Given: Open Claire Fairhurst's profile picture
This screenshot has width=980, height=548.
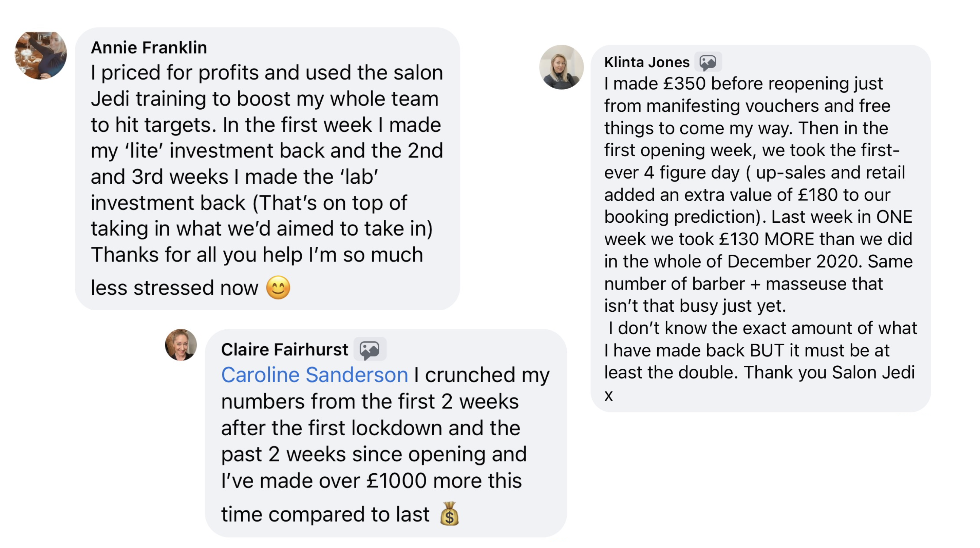Looking at the screenshot, I should coord(181,345).
